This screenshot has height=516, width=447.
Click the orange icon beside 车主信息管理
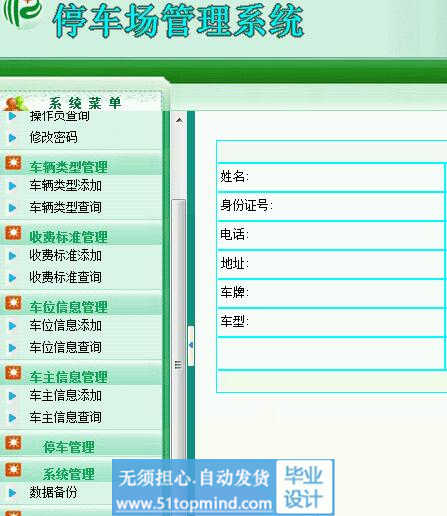tap(13, 373)
